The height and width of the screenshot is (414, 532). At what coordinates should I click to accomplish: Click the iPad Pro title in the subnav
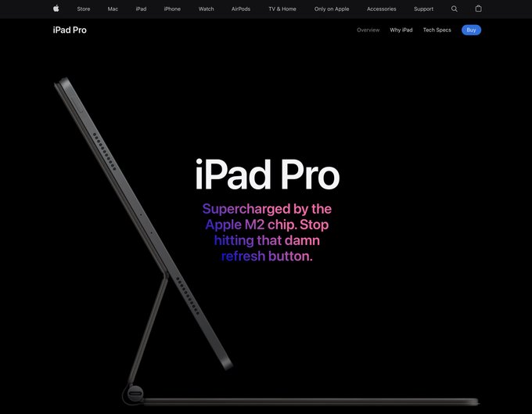pyautogui.click(x=70, y=30)
